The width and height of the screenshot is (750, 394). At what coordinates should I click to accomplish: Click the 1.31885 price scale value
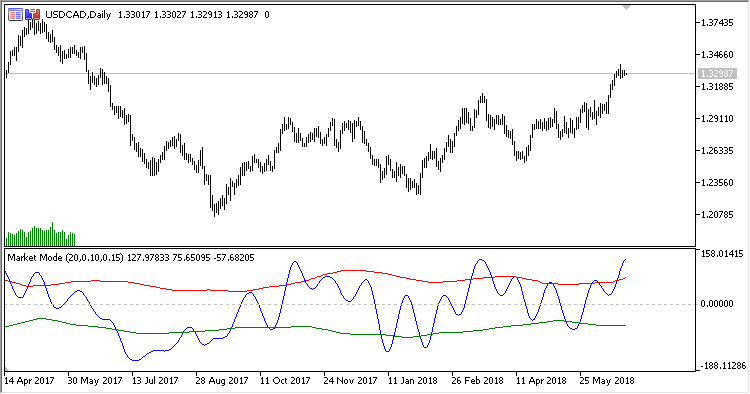coord(717,87)
